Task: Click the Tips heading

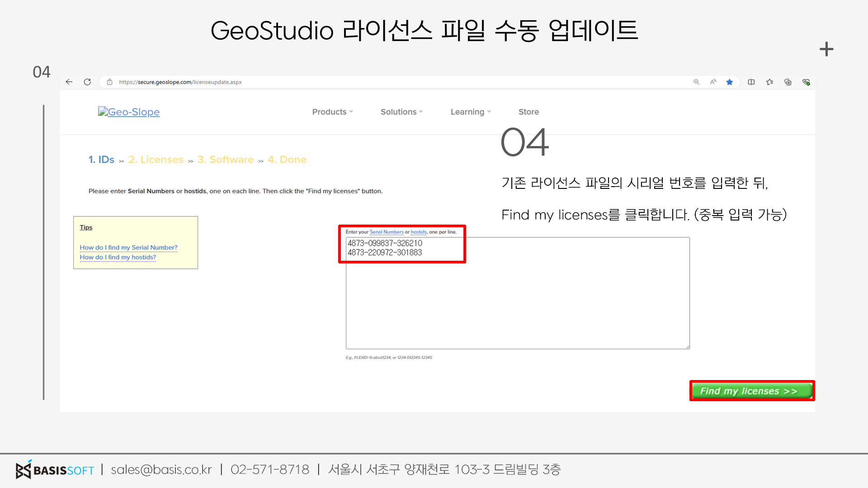Action: pyautogui.click(x=86, y=227)
